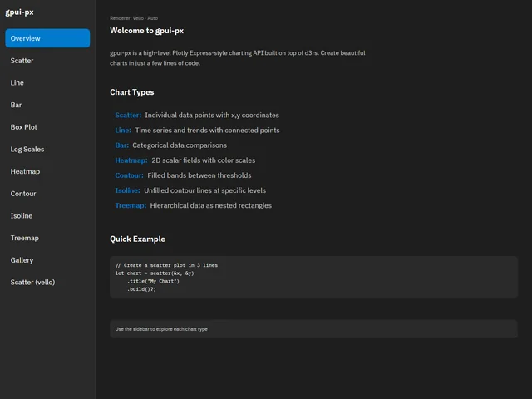Click 'Hierarchical data as nested rectangles'
The width and height of the screenshot is (532, 399).
coord(210,205)
